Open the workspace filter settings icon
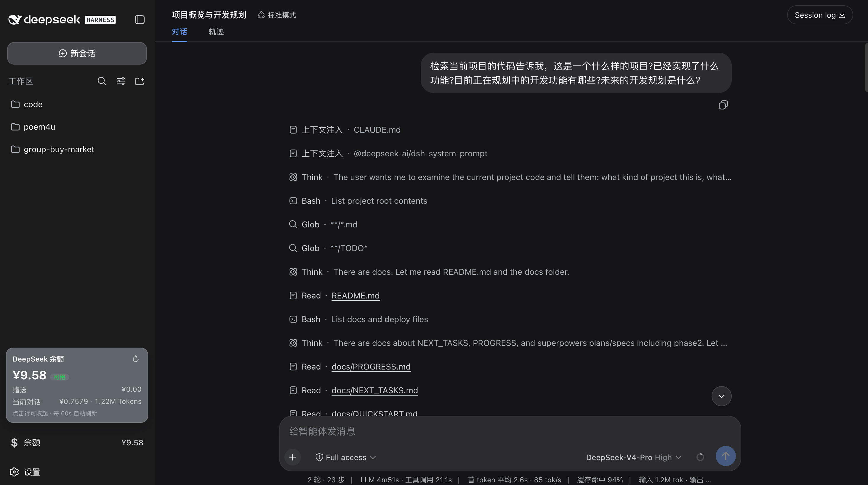The image size is (868, 485). click(121, 81)
